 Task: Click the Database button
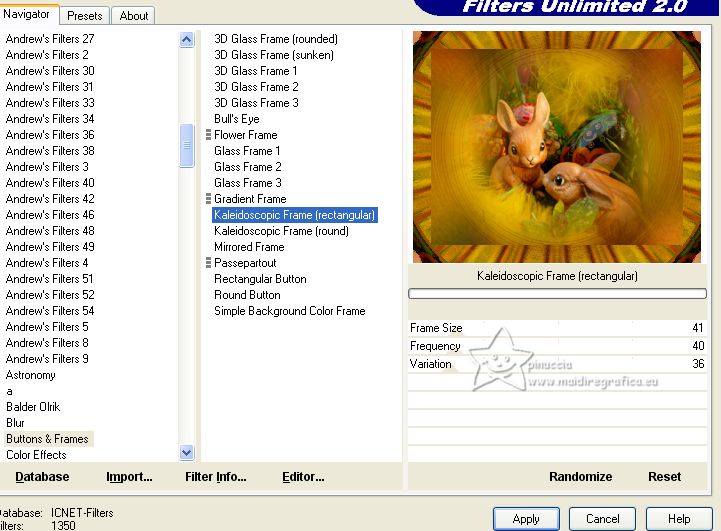click(42, 477)
